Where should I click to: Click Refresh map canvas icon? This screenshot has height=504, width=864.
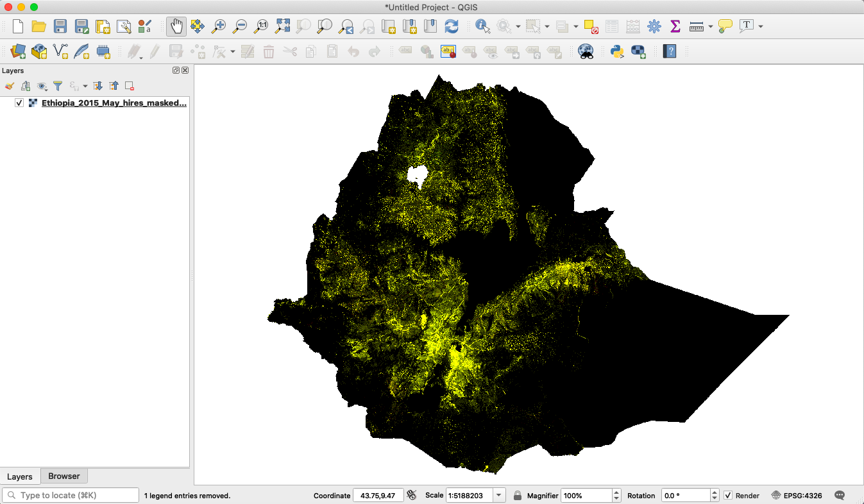[x=452, y=26]
